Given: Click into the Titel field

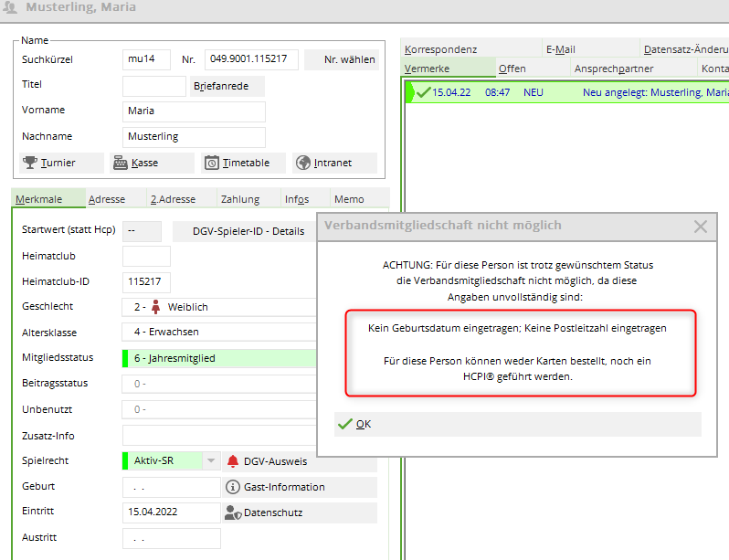Looking at the screenshot, I should coord(154,86).
